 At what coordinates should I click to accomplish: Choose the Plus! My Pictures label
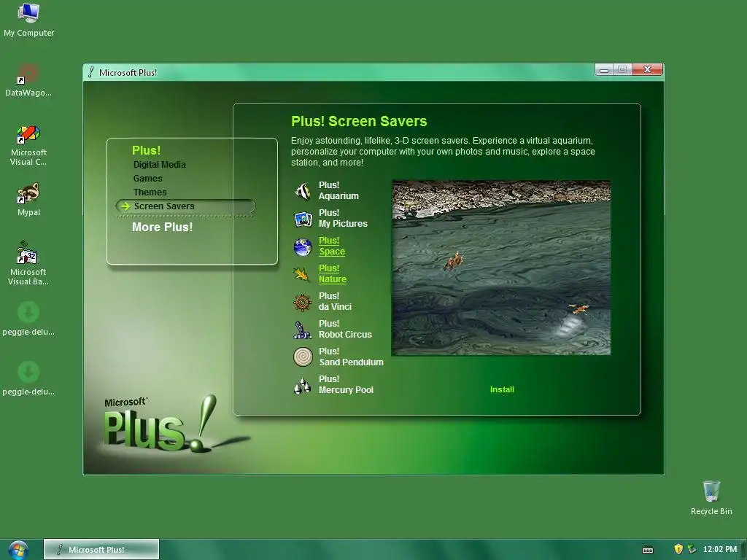(343, 218)
